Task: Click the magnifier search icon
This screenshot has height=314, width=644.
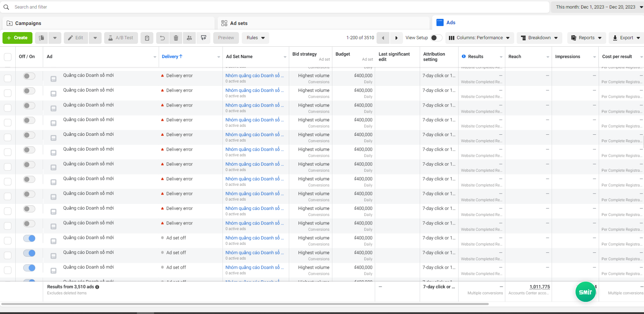Action: click(6, 7)
